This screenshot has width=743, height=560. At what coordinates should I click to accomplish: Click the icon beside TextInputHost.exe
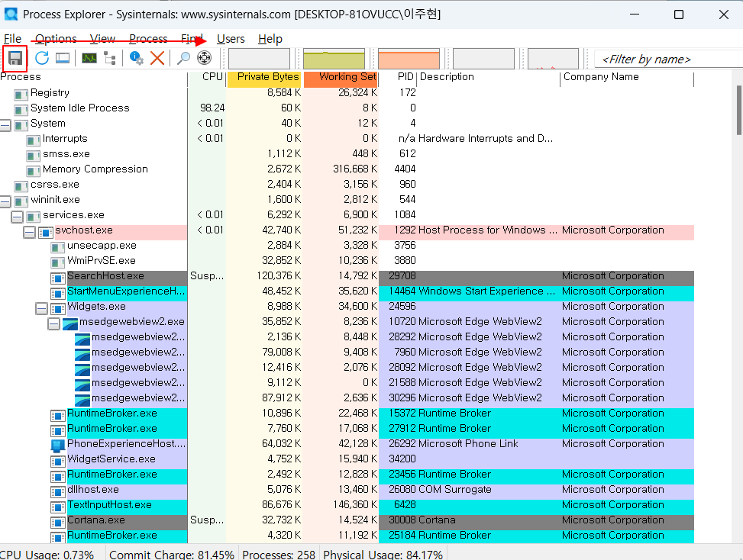coord(58,507)
